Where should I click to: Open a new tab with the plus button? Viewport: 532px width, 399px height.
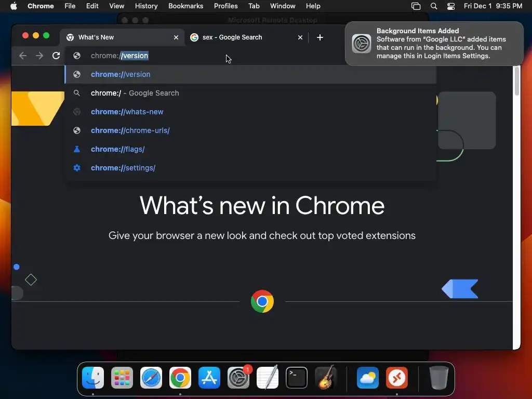[320, 37]
